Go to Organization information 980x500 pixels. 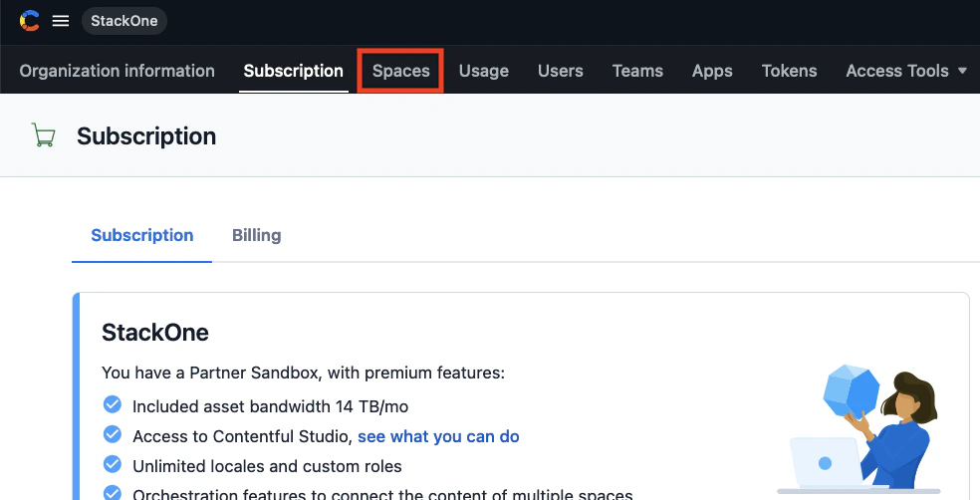[x=117, y=71]
